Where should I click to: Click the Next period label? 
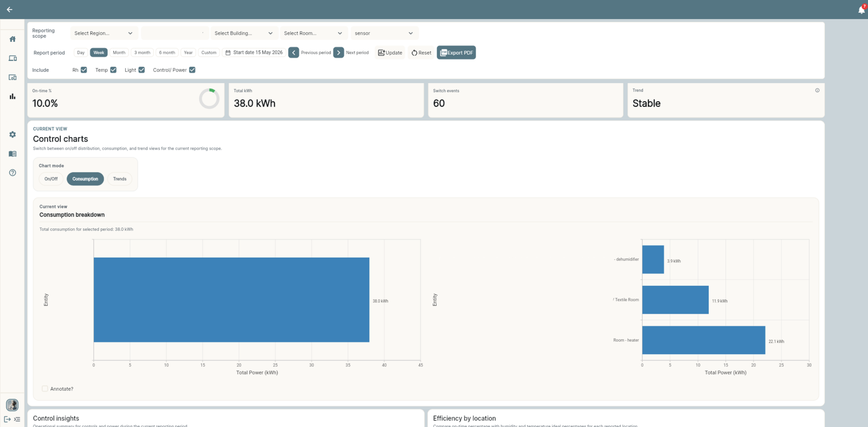click(357, 53)
